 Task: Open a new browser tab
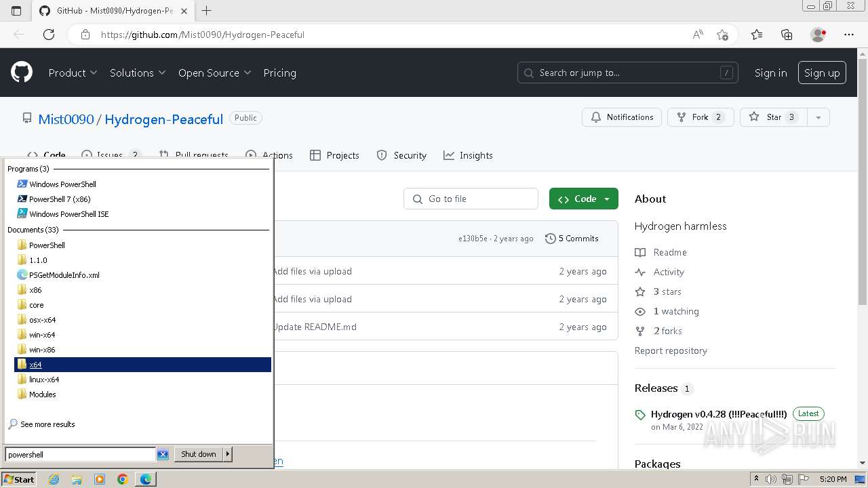207,10
